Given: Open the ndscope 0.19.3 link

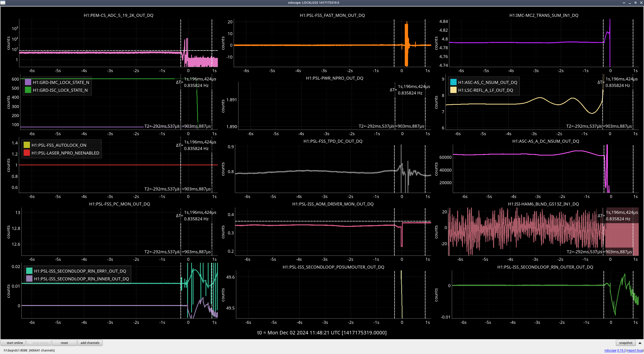Looking at the screenshot, I should point(615,350).
